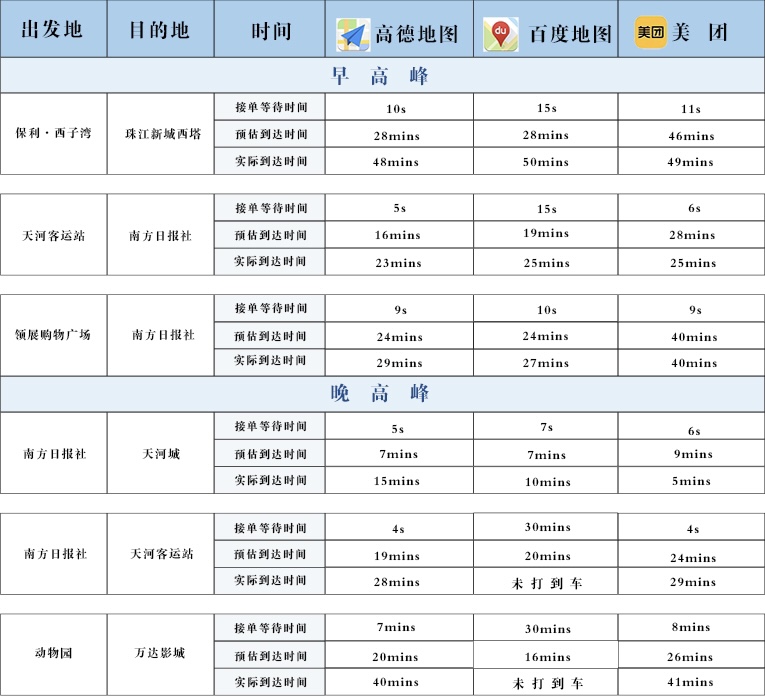Click 天河客运站 in the 出发地 column
This screenshot has height=700, width=765.
[54, 236]
